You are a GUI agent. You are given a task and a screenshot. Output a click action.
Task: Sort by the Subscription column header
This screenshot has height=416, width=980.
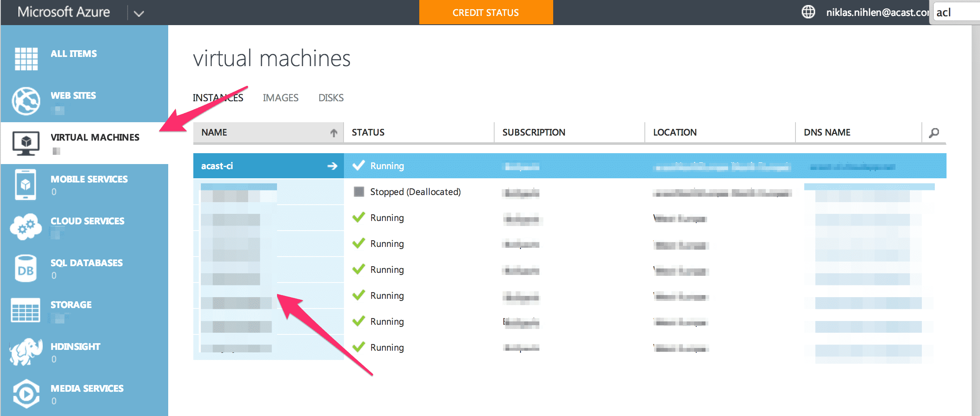coord(570,133)
